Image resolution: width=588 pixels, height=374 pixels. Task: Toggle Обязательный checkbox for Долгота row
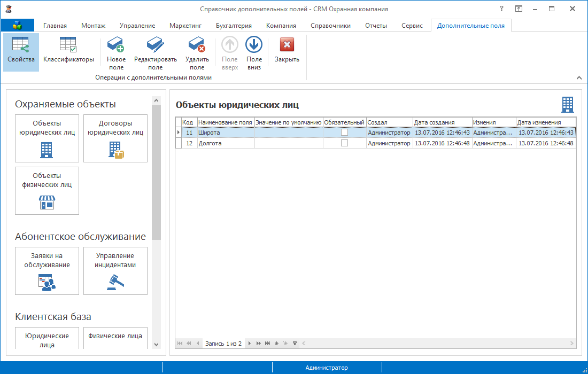(344, 143)
